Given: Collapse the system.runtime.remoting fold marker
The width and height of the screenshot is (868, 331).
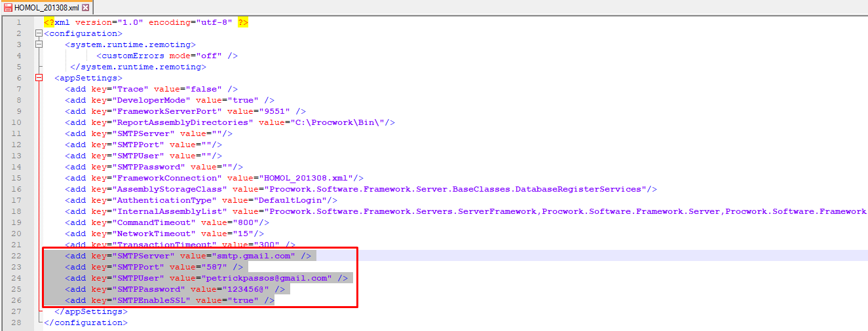Looking at the screenshot, I should 39,44.
